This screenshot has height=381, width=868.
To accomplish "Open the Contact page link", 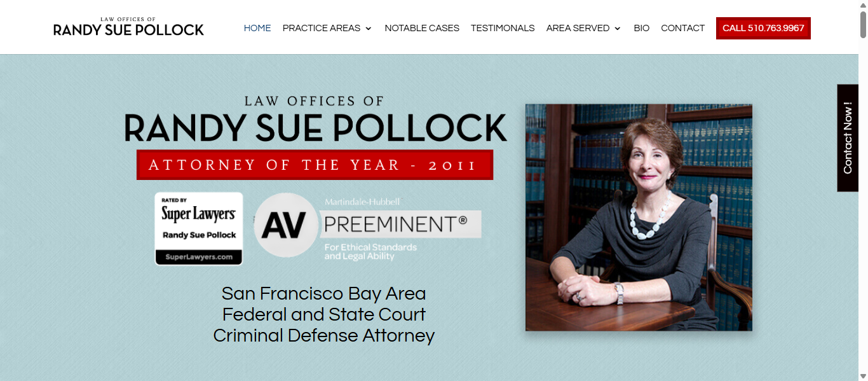I will (x=682, y=28).
